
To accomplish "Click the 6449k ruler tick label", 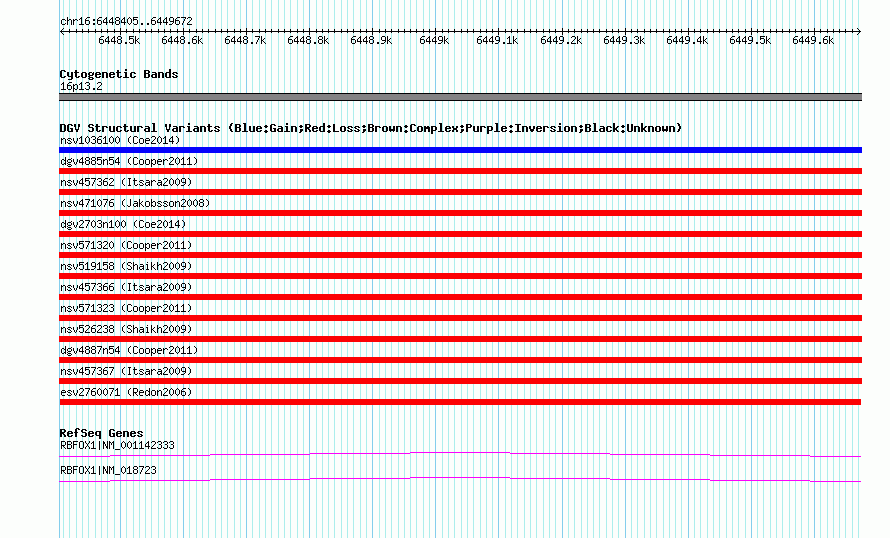I will pos(434,41).
